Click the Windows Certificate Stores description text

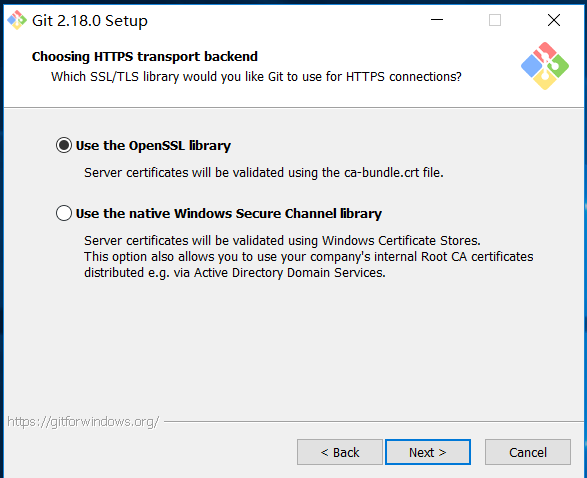pyautogui.click(x=282, y=240)
